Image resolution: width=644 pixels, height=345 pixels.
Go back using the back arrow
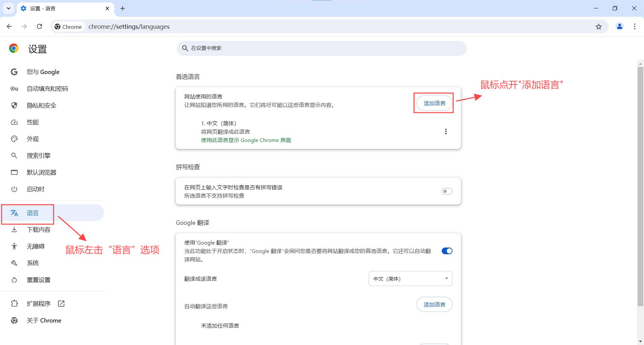pos(9,26)
